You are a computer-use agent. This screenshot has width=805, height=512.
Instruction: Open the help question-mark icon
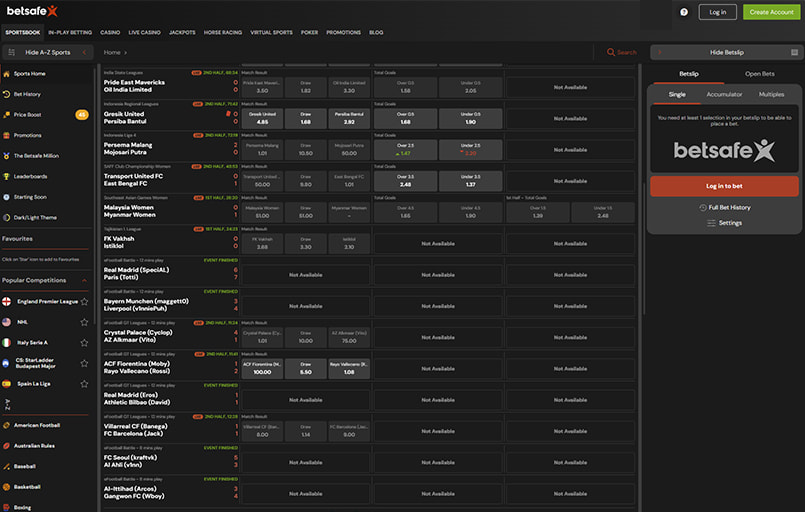coord(684,12)
